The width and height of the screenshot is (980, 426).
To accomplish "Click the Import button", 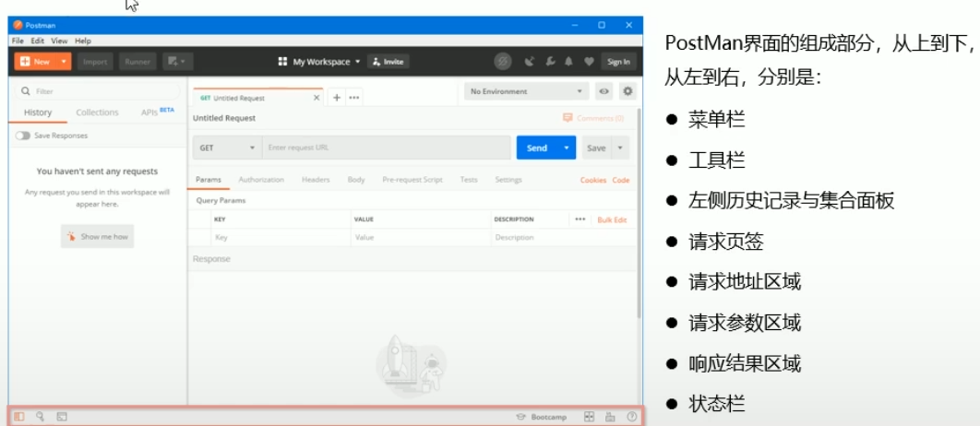I will pyautogui.click(x=95, y=61).
